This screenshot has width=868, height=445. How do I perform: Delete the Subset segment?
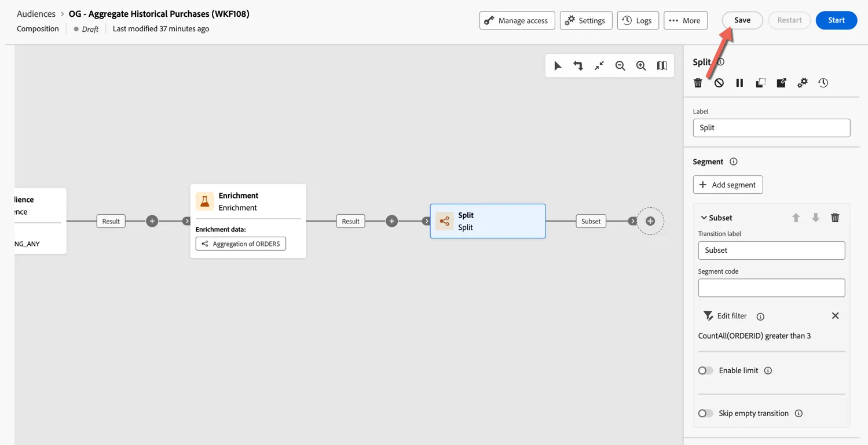[835, 218]
